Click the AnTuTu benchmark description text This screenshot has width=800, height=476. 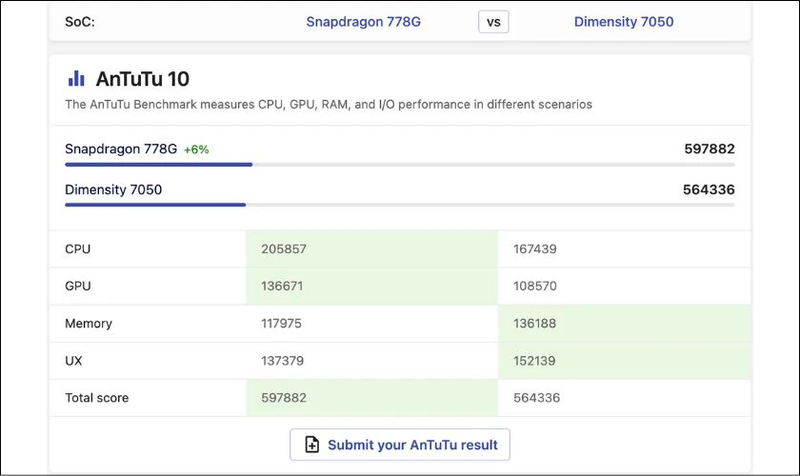(329, 105)
